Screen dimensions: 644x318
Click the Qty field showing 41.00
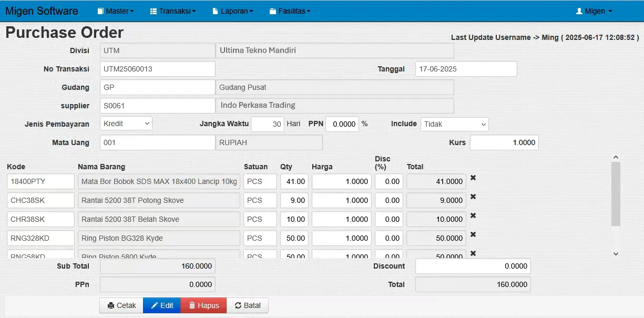[294, 181]
